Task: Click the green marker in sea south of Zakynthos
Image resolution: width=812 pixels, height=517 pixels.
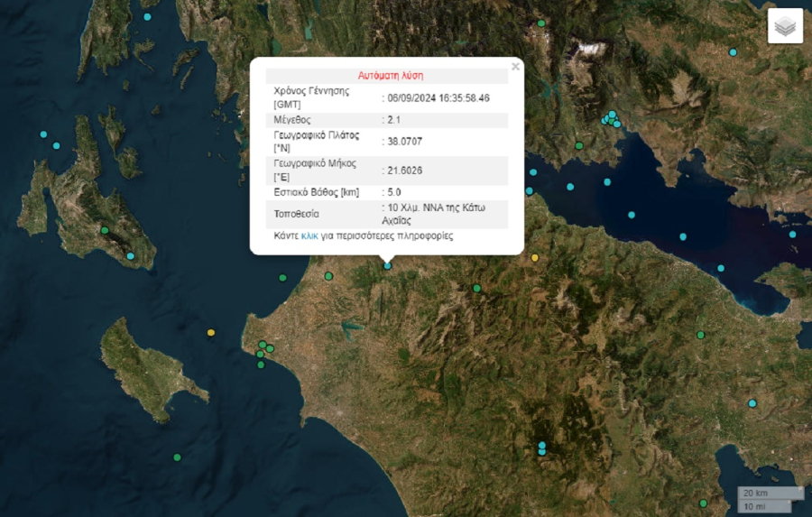Action: (177, 457)
